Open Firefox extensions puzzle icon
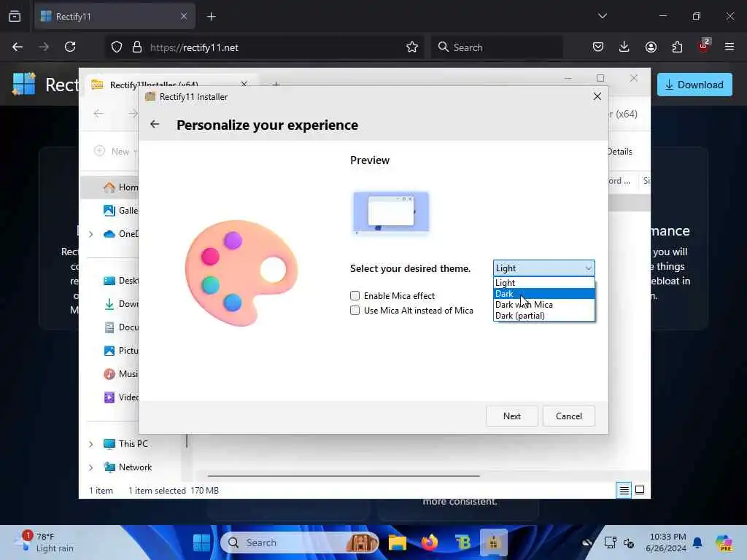This screenshot has width=747, height=560. pyautogui.click(x=677, y=47)
